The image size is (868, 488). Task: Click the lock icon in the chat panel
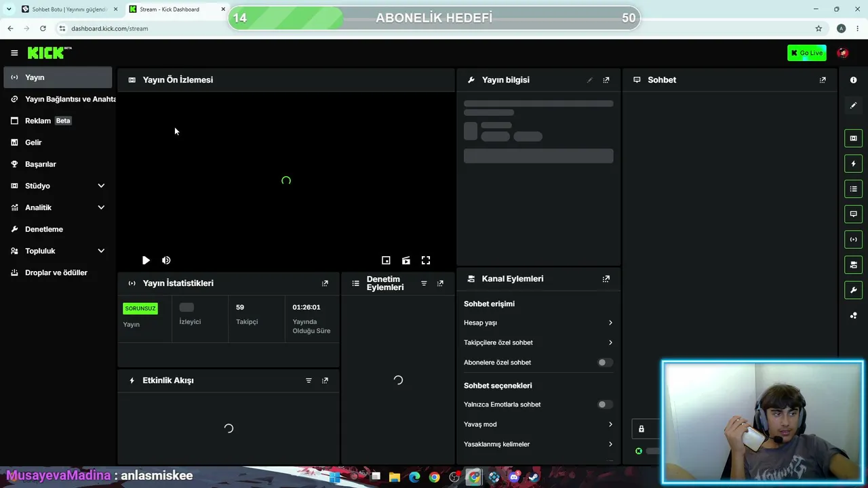click(x=641, y=428)
